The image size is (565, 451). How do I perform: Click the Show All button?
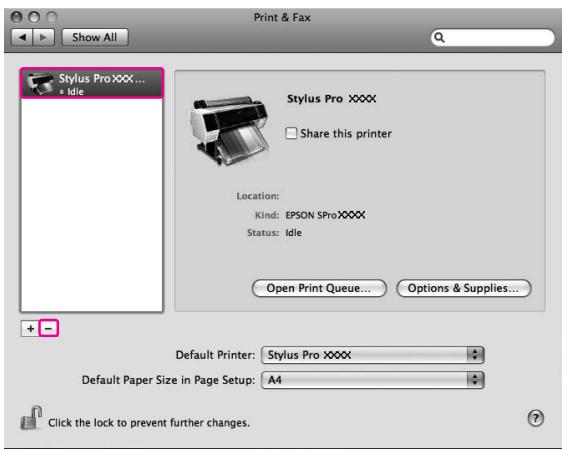click(x=95, y=37)
